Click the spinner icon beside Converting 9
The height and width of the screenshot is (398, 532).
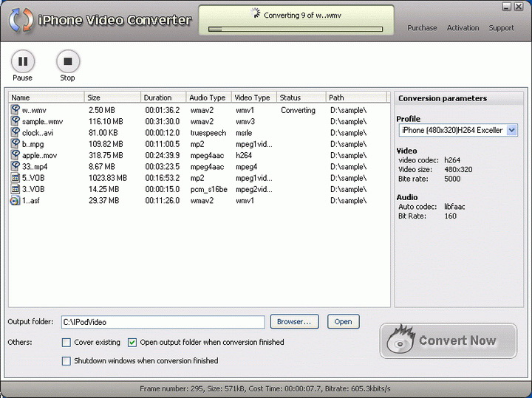tap(255, 13)
